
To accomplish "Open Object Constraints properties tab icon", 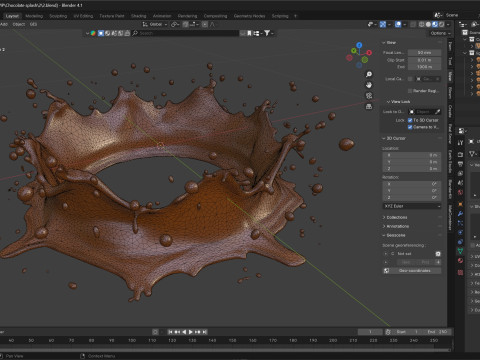I will [x=460, y=242].
